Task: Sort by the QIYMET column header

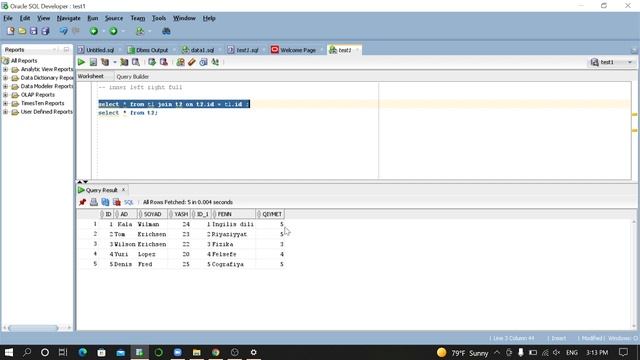Action: coord(270,214)
